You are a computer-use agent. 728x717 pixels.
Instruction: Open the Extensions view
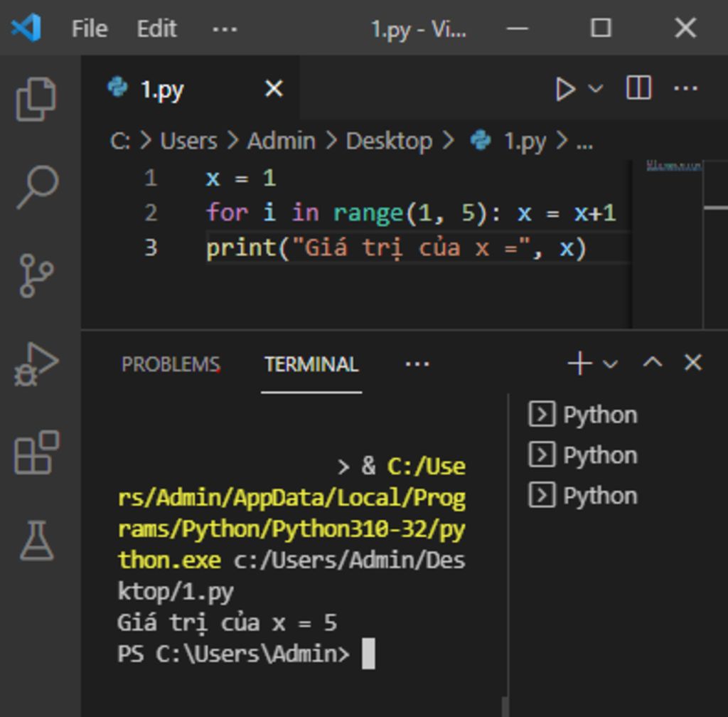[x=37, y=452]
